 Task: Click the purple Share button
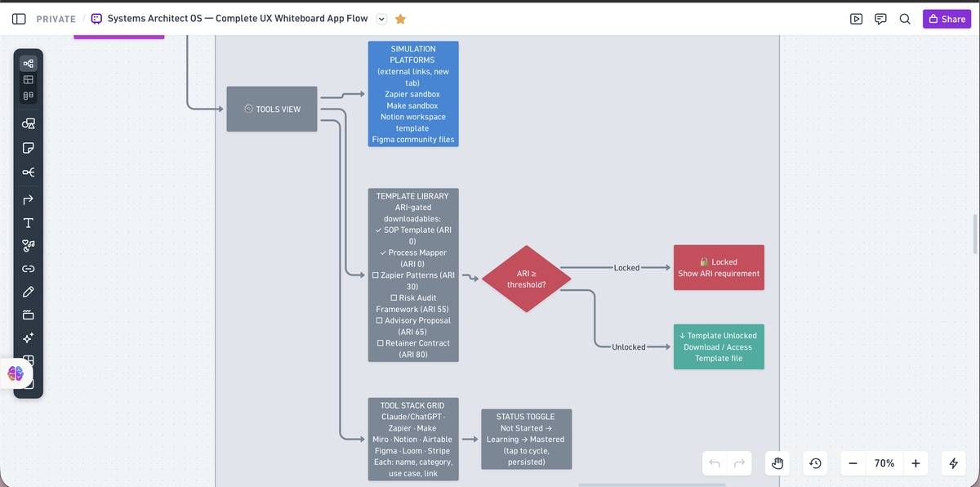pos(947,19)
